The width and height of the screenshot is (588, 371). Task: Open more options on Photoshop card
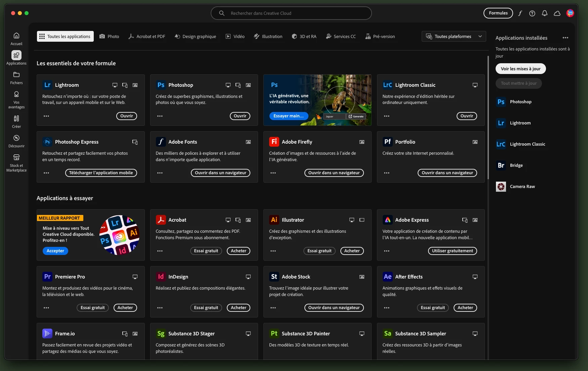pos(160,116)
